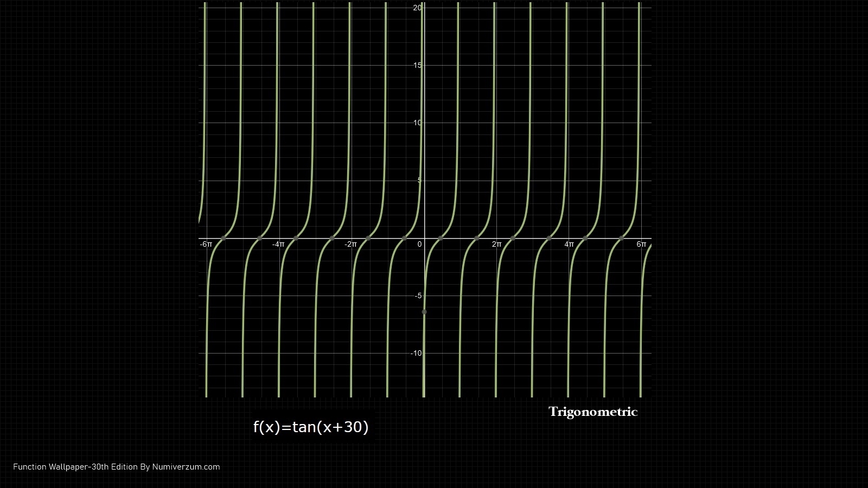Select the x-intercept dot just left of 6π
The width and height of the screenshot is (868, 488).
pyautogui.click(x=621, y=239)
